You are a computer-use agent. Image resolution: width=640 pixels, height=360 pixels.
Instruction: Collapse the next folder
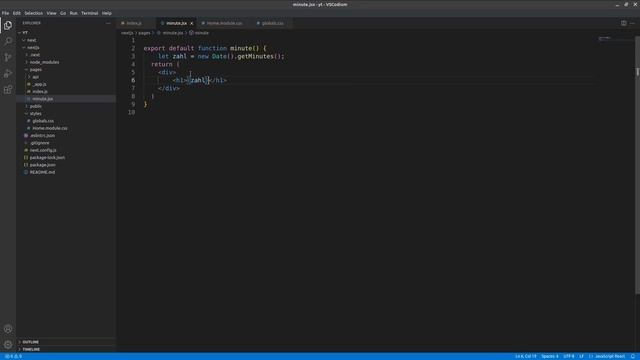31,40
